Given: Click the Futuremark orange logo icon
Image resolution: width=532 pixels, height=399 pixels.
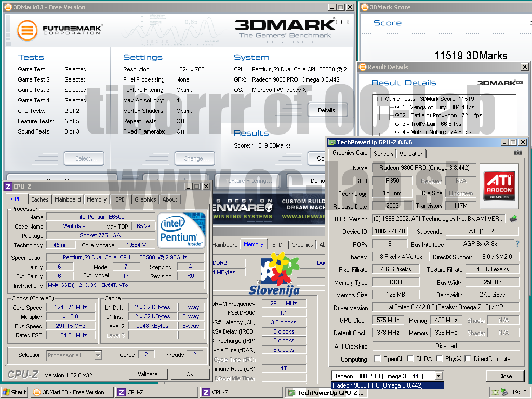Looking at the screenshot, I should [27, 31].
